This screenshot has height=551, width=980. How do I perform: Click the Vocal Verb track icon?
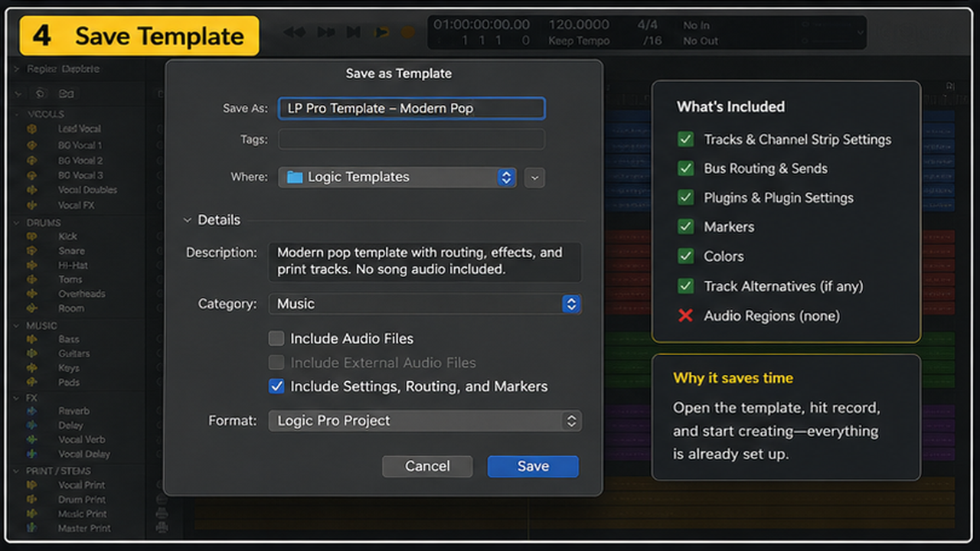[32, 440]
